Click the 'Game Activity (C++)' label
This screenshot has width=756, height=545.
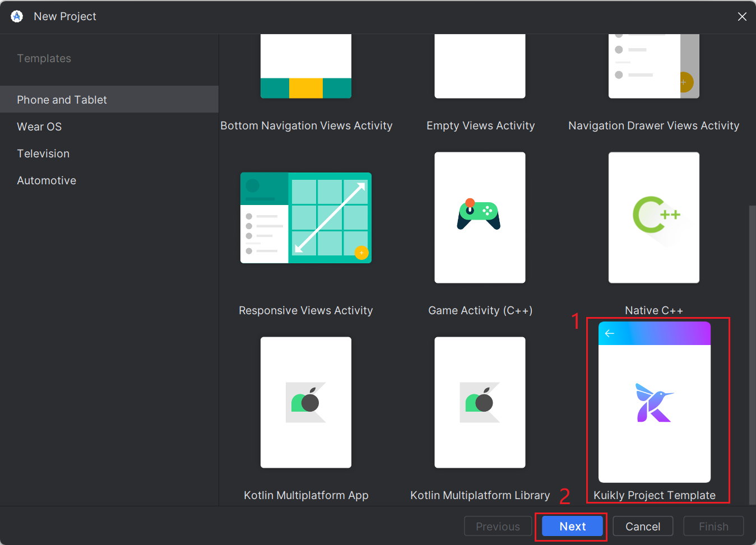click(x=480, y=310)
